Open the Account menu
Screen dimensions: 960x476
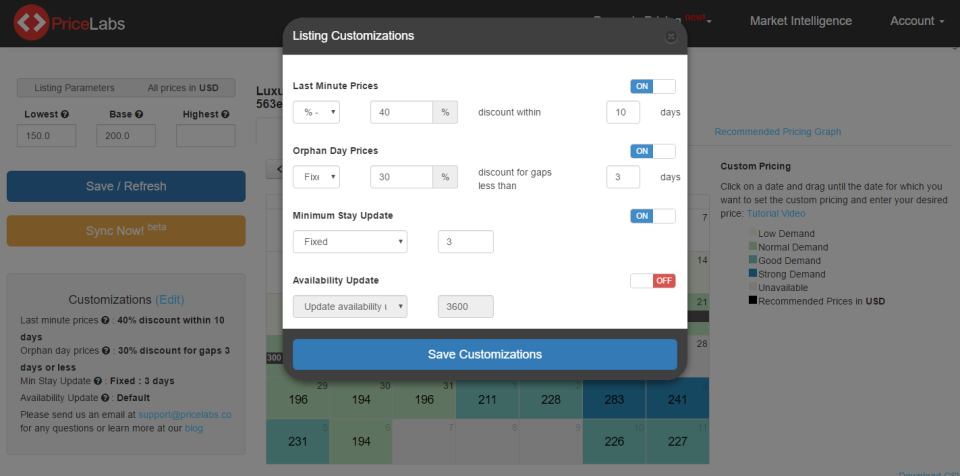[916, 21]
